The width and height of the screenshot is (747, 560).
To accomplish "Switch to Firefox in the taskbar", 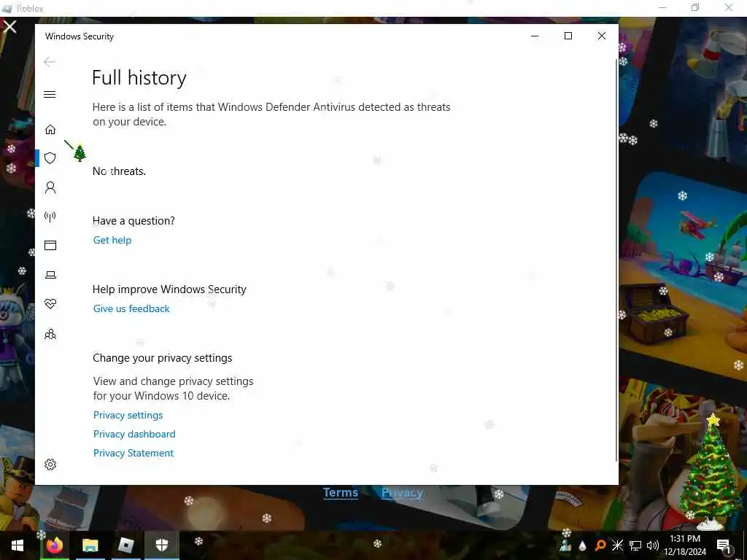I will (54, 545).
